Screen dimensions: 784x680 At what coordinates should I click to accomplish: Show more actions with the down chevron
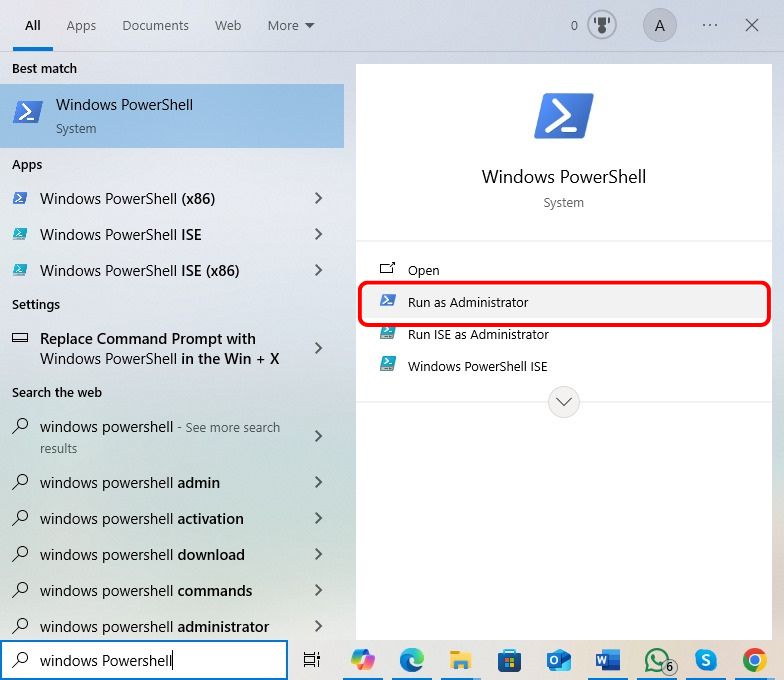click(x=564, y=402)
